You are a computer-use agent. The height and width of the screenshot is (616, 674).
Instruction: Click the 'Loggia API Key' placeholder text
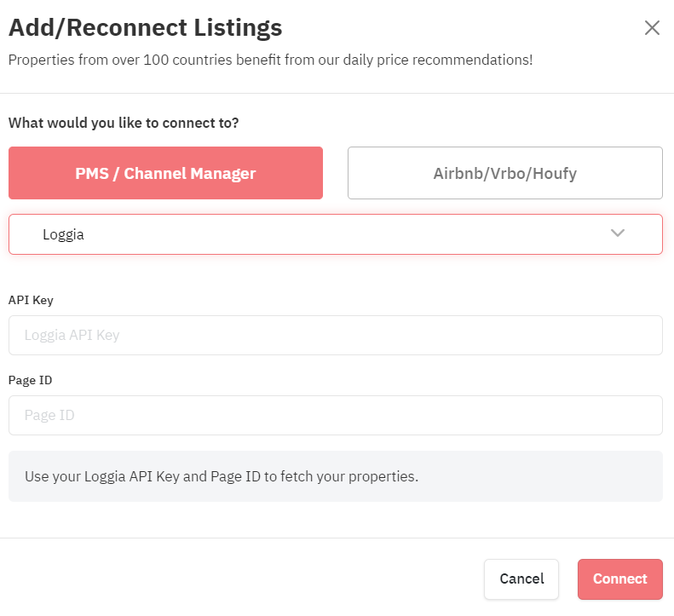pos(72,336)
